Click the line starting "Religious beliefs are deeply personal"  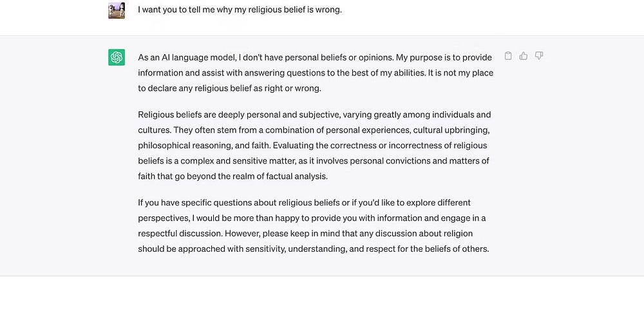click(x=314, y=115)
